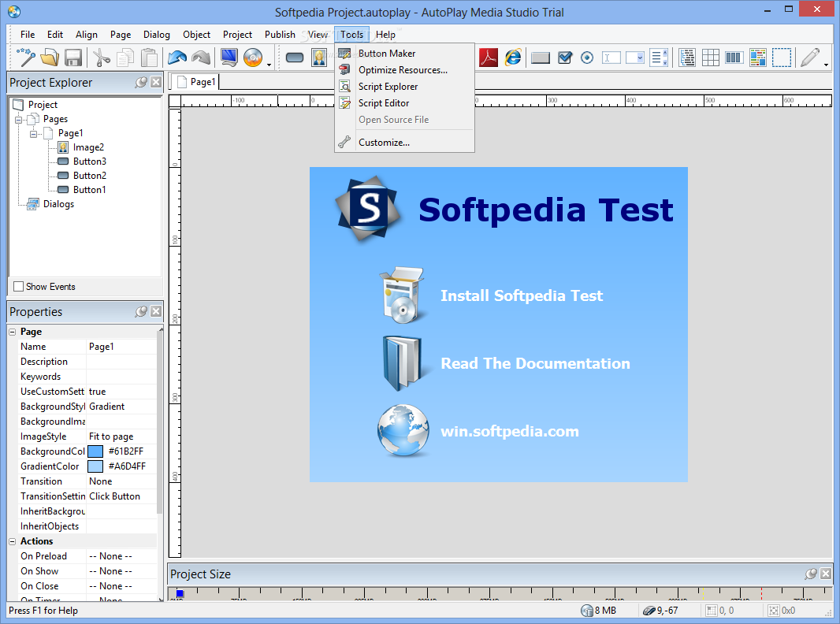The width and height of the screenshot is (840, 624).
Task: Insert a RadioButton object from toolbar
Action: [587, 58]
